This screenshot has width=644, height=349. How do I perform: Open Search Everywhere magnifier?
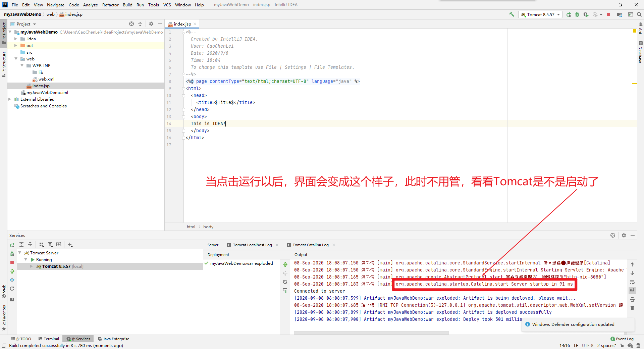(x=639, y=14)
